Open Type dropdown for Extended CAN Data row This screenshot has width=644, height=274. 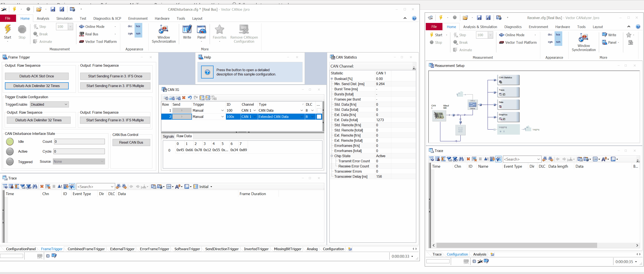(301, 117)
